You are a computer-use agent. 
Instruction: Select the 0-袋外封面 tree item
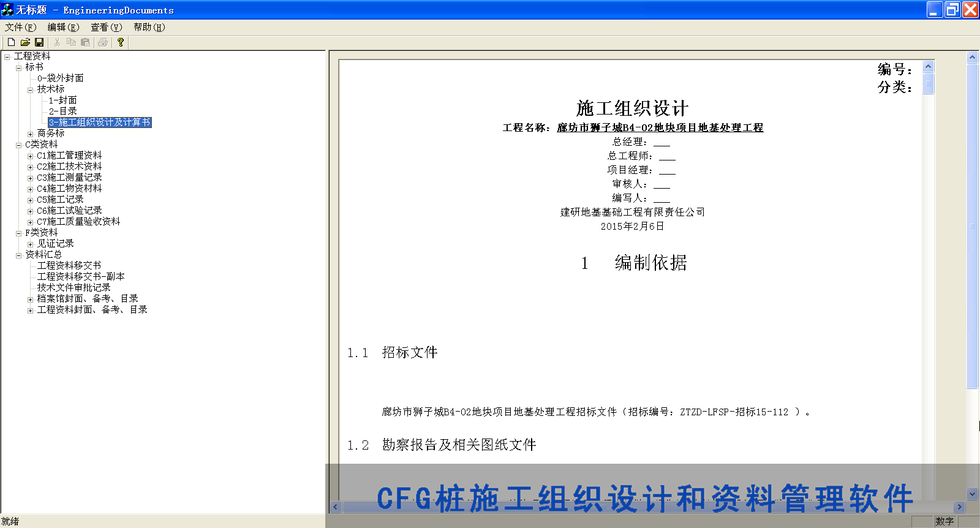pos(60,78)
